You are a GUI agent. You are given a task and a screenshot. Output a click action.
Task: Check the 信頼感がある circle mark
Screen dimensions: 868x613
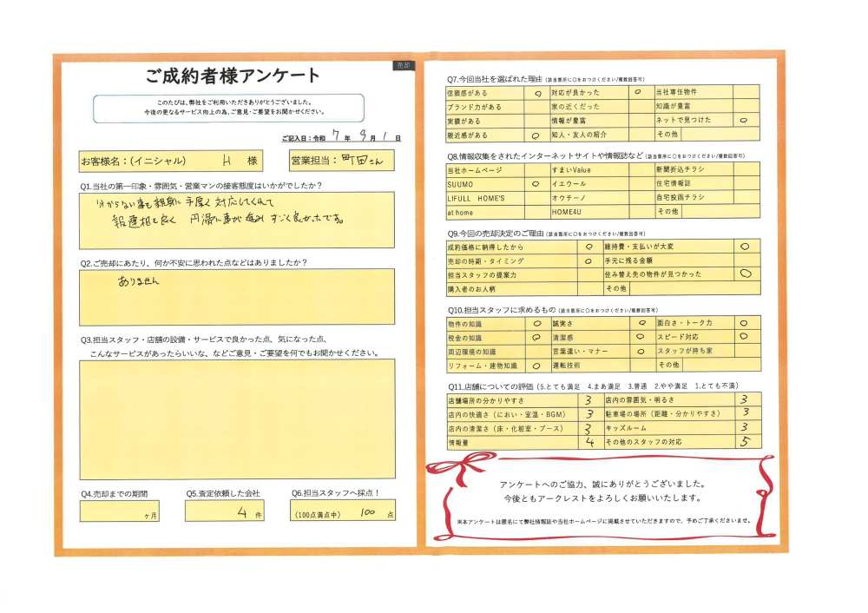(537, 92)
